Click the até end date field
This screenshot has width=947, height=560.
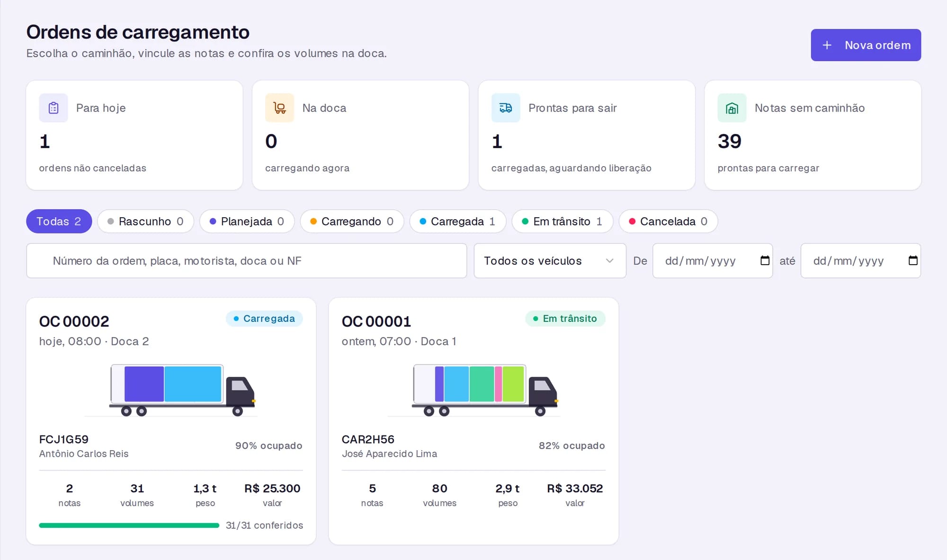(860, 260)
